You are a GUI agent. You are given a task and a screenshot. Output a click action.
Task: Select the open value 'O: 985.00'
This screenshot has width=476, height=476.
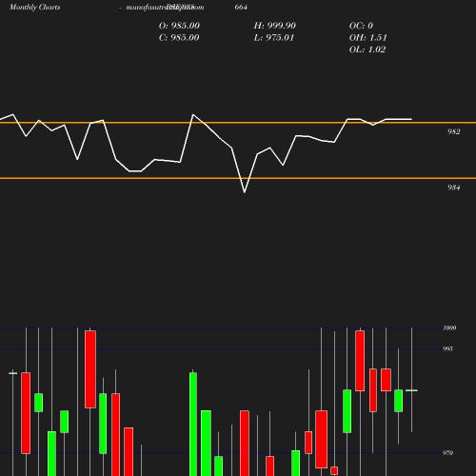click(179, 26)
